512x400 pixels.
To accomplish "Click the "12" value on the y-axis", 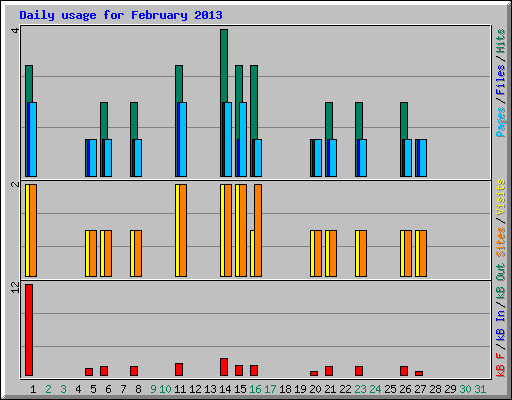I will click(15, 287).
